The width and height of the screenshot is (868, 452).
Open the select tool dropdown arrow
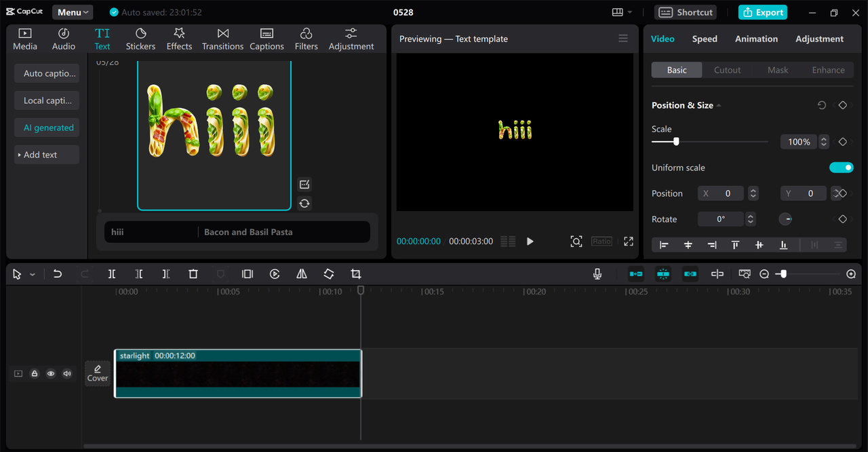click(33, 275)
